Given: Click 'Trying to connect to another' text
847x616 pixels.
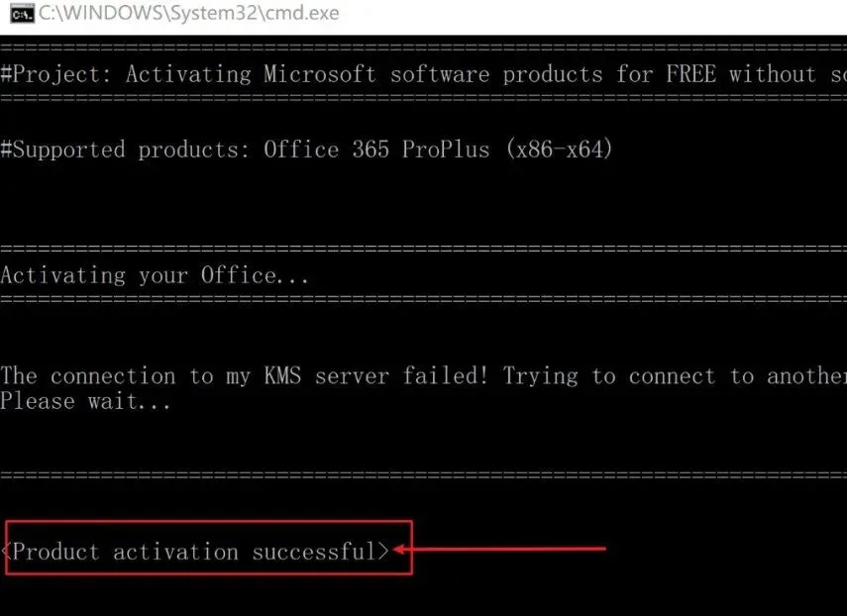Looking at the screenshot, I should 674,376.
